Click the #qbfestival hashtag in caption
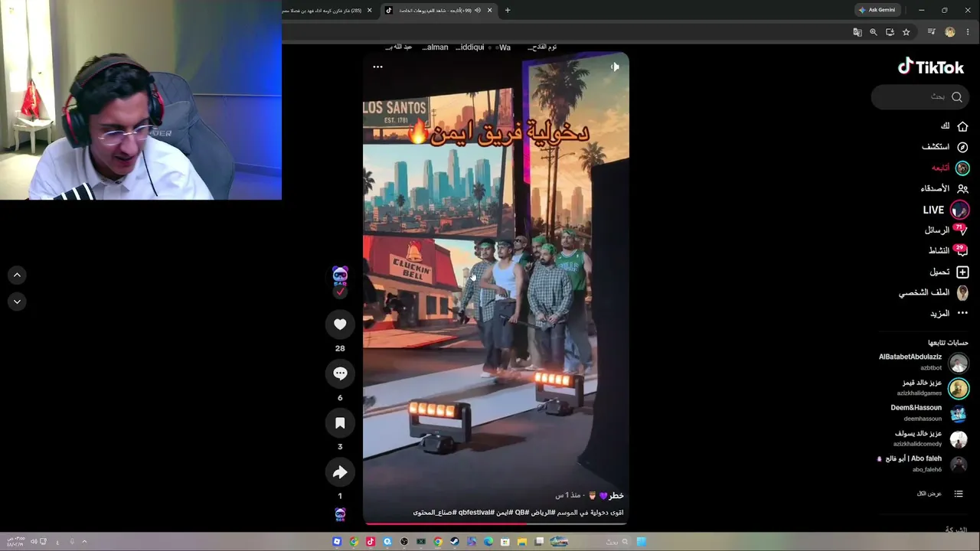Screen dimensions: 980x551 pyautogui.click(x=475, y=512)
